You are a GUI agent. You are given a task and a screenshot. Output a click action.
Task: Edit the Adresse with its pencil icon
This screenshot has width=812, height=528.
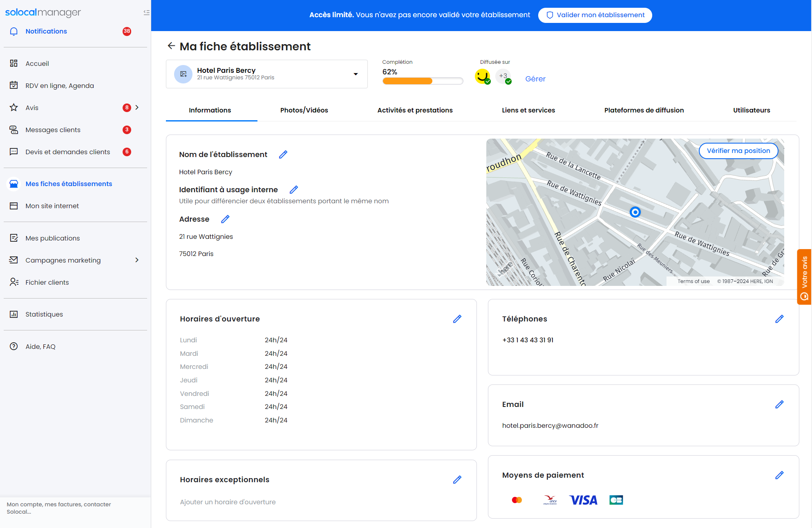[x=225, y=219]
